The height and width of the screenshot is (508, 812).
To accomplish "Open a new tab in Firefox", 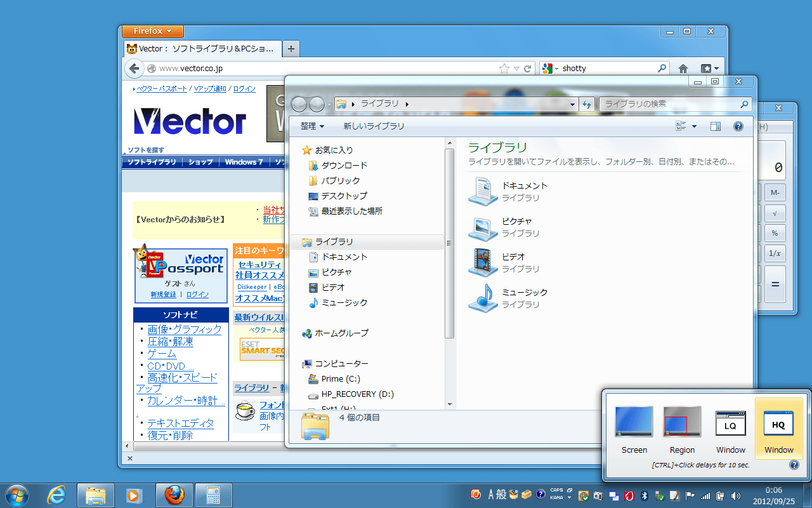I will (x=291, y=48).
